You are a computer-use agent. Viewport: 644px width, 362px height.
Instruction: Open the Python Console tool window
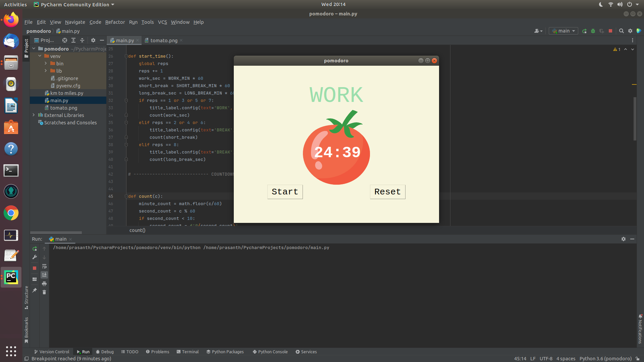click(270, 352)
